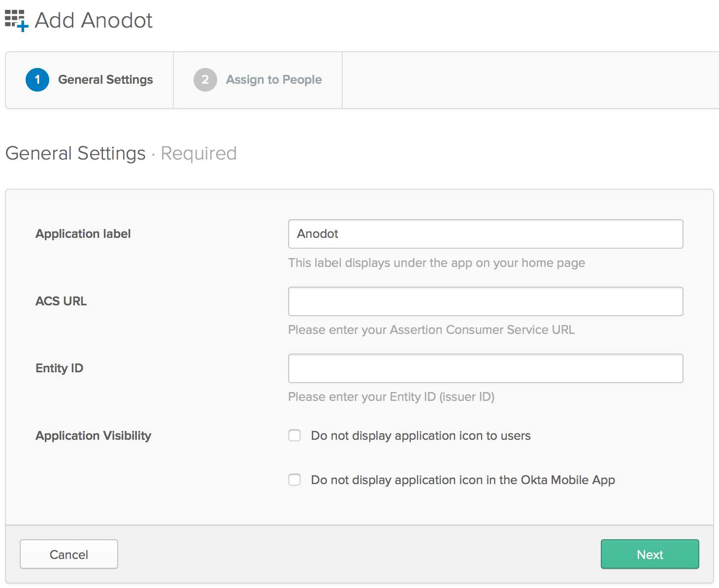The image size is (719, 588).
Task: Click into the Entity ID input field
Action: [x=486, y=368]
